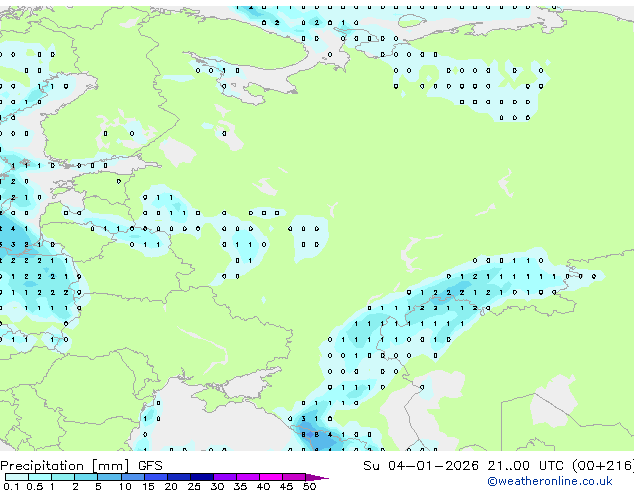
Task: Select the 0.1–0.5 mm legend color swatch
Action: (x=17, y=477)
